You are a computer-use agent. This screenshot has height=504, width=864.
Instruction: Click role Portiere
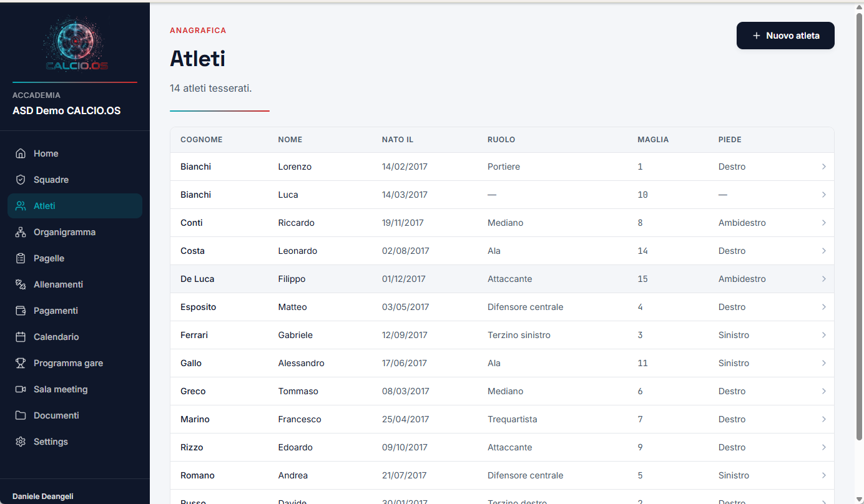point(504,167)
